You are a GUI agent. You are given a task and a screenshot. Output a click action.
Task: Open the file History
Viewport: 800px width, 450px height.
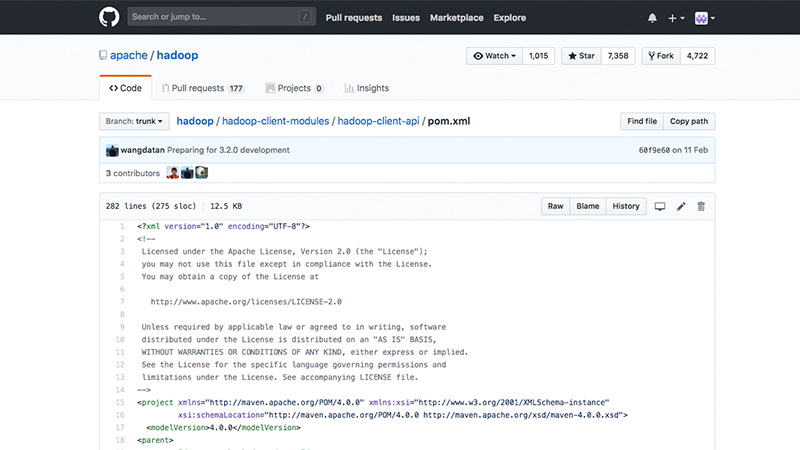point(626,206)
